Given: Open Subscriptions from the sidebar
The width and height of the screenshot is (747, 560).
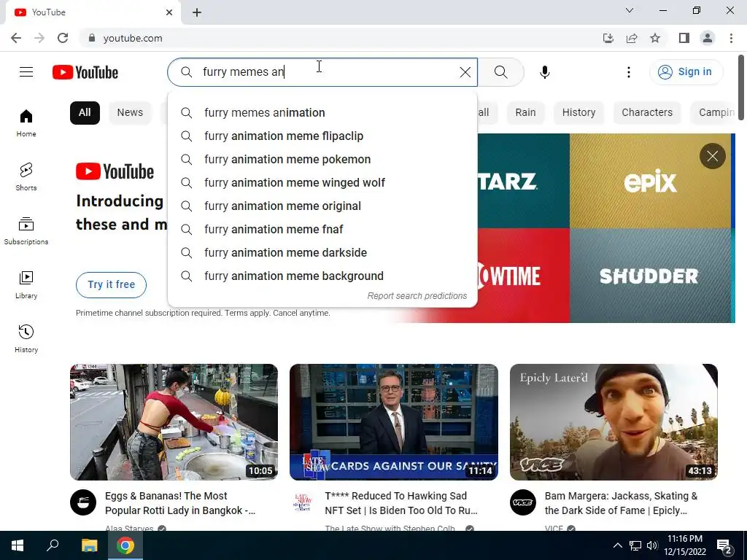Looking at the screenshot, I should (26, 230).
